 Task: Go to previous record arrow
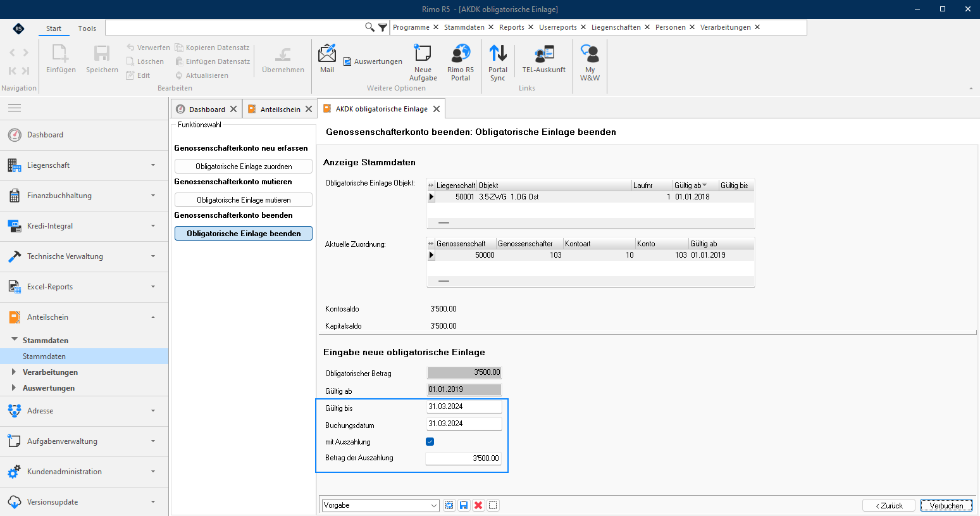coord(12,53)
